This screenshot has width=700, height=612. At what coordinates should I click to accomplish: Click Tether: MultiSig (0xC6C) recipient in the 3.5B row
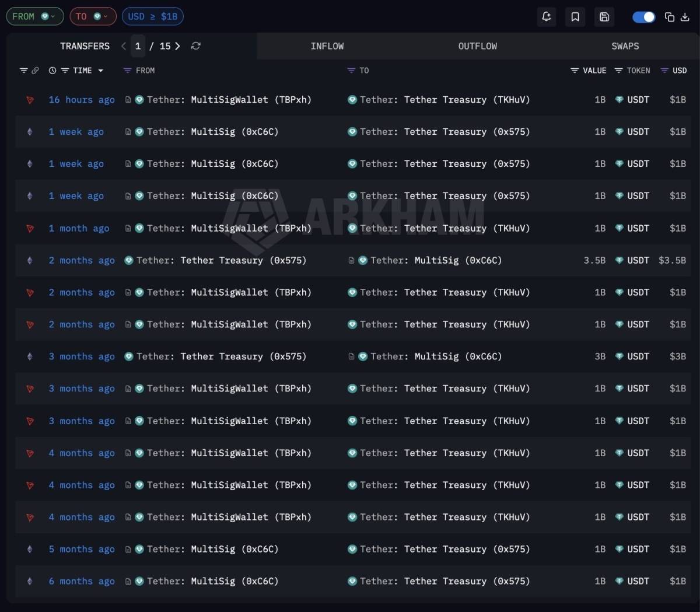pyautogui.click(x=436, y=260)
